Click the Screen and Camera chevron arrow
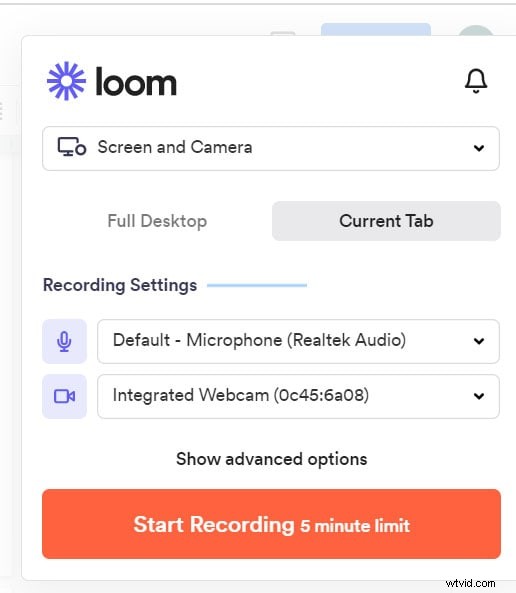516x593 pixels. coord(479,148)
